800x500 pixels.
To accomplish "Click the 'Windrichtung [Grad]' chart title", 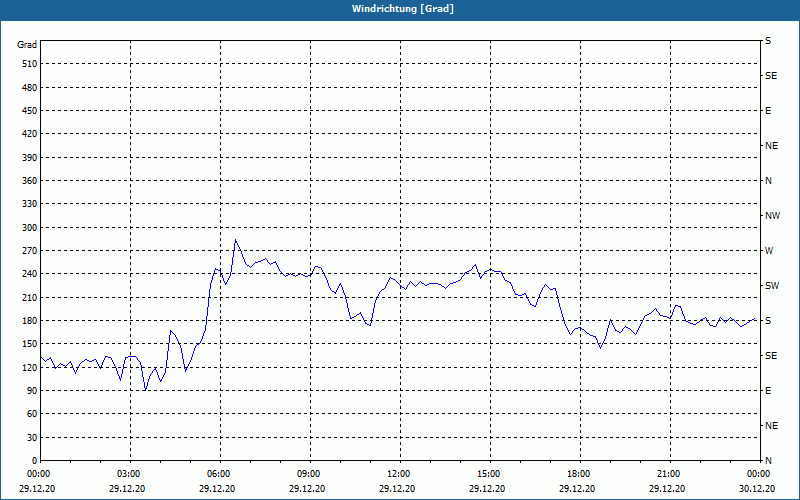I will point(403,9).
